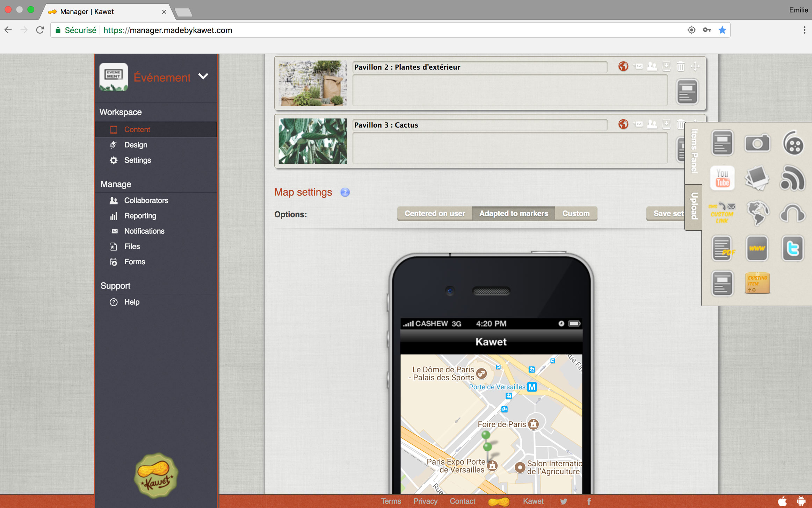Add a Twitter item from the panel

(x=792, y=249)
